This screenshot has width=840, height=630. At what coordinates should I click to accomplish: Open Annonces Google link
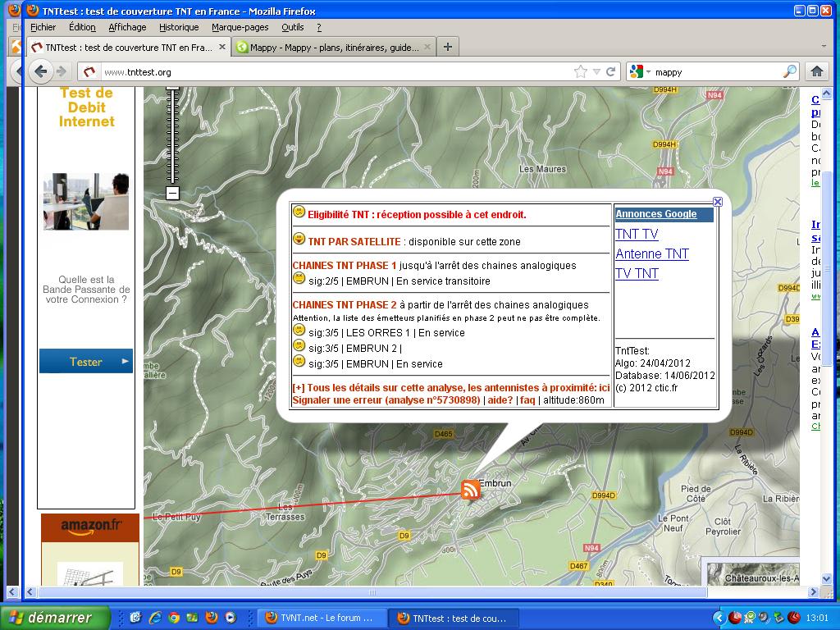(655, 214)
